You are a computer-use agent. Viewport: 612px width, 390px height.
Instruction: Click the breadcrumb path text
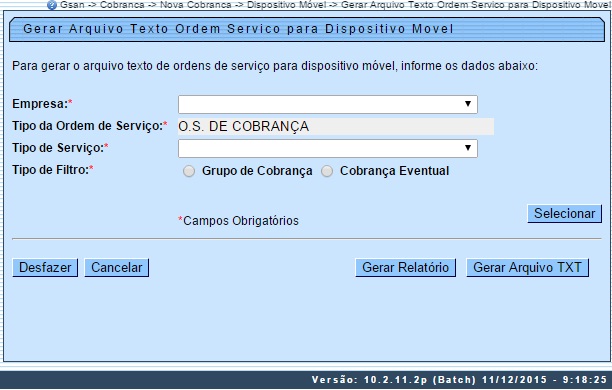coord(335,5)
